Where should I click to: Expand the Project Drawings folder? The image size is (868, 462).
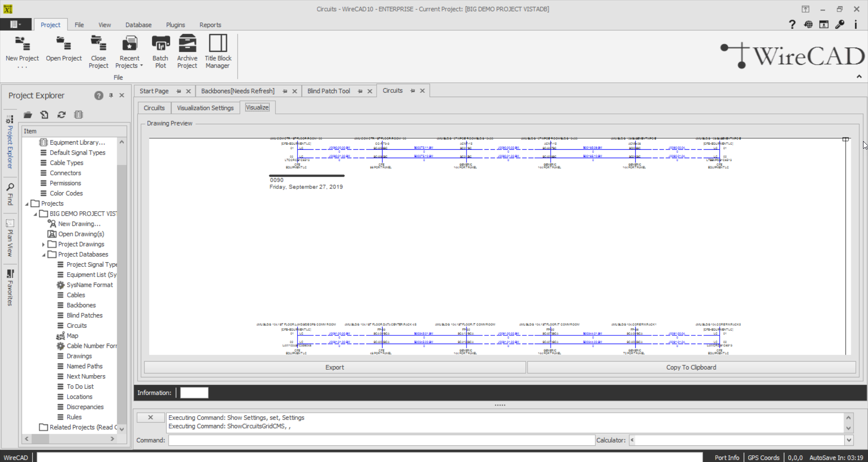point(43,245)
